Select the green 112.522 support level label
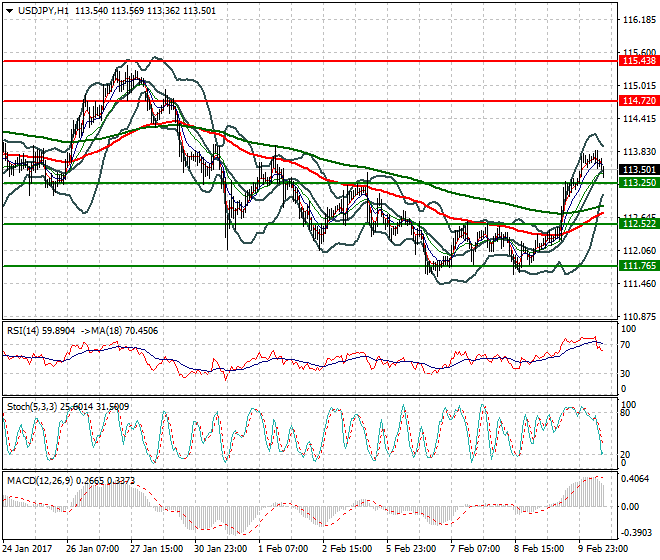 click(639, 224)
